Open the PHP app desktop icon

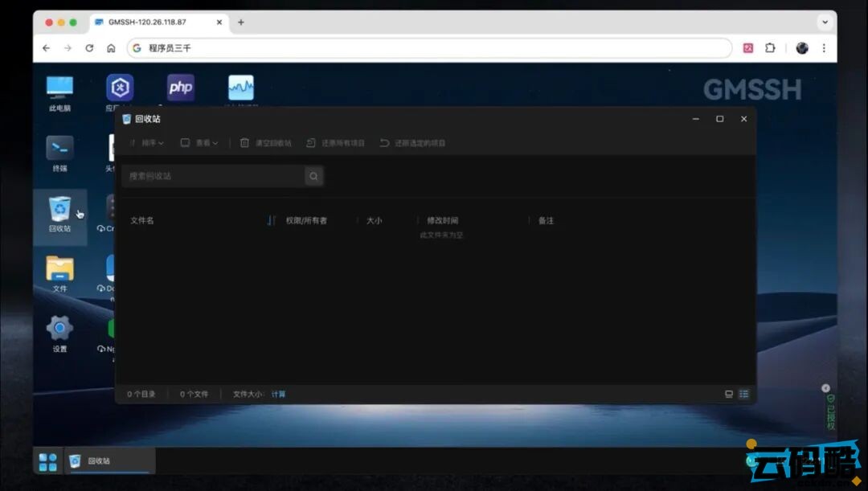tap(181, 88)
